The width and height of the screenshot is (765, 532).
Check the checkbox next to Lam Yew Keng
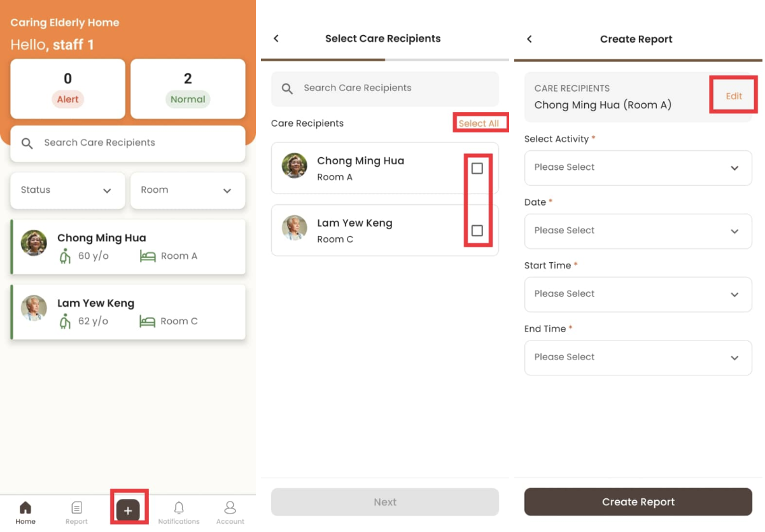[477, 230]
